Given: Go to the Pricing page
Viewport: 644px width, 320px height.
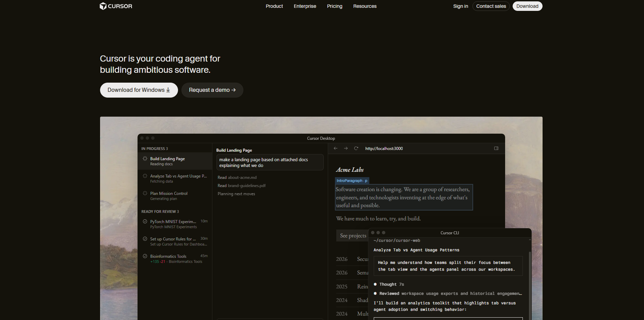Looking at the screenshot, I should coord(335,6).
